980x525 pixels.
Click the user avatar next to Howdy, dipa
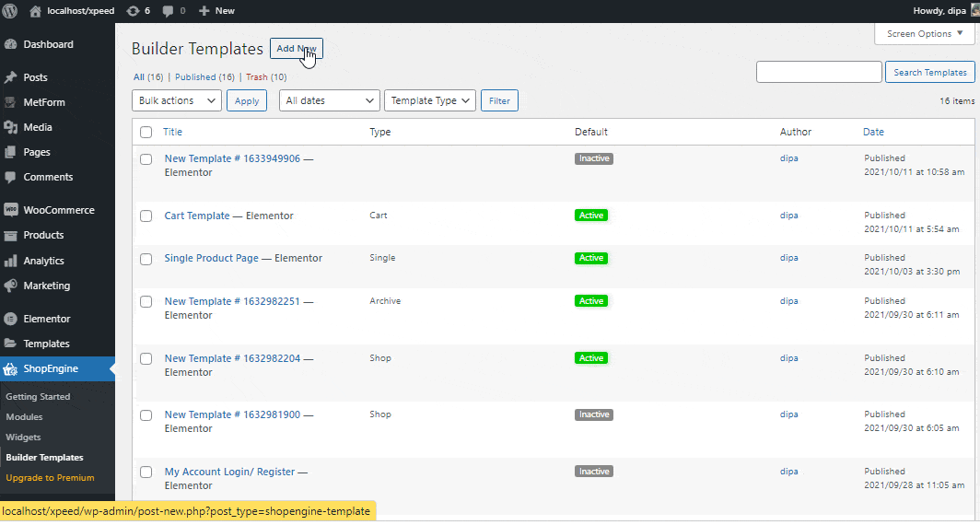coord(974,11)
